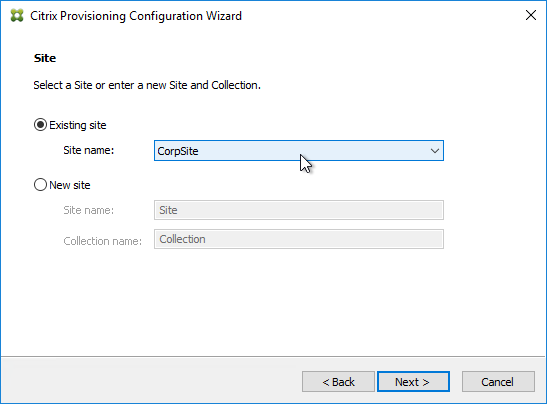Open the CorpSite site name combo box
Screen dimensions: 547x404
pos(299,151)
